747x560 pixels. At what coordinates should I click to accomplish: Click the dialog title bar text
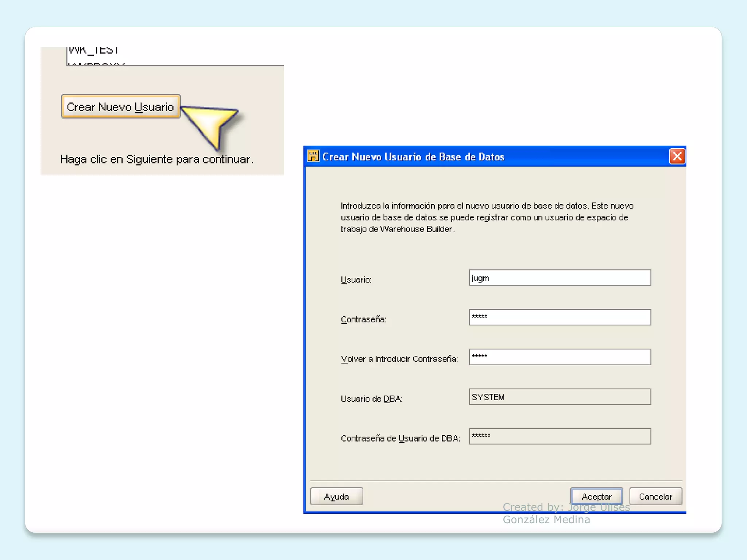click(x=413, y=157)
